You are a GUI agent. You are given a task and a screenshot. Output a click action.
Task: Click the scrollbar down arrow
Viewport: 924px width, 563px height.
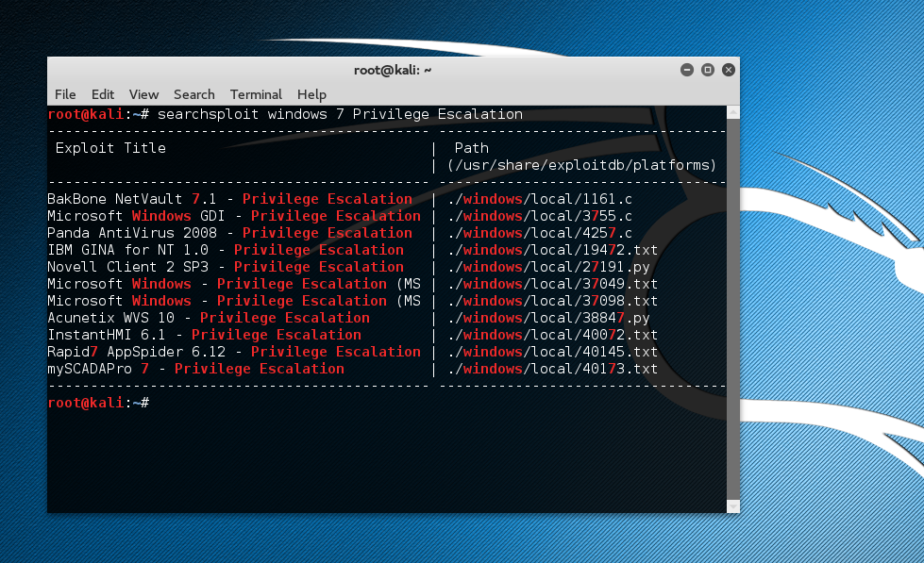click(733, 506)
